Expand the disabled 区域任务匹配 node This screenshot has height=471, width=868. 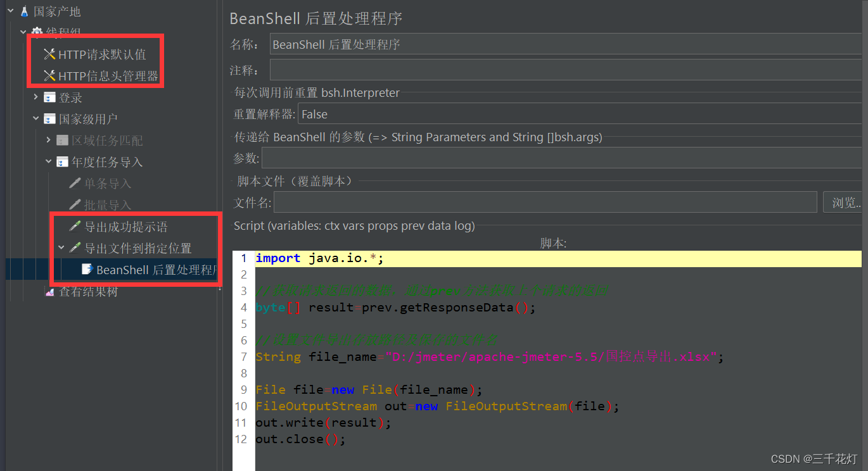pos(49,141)
